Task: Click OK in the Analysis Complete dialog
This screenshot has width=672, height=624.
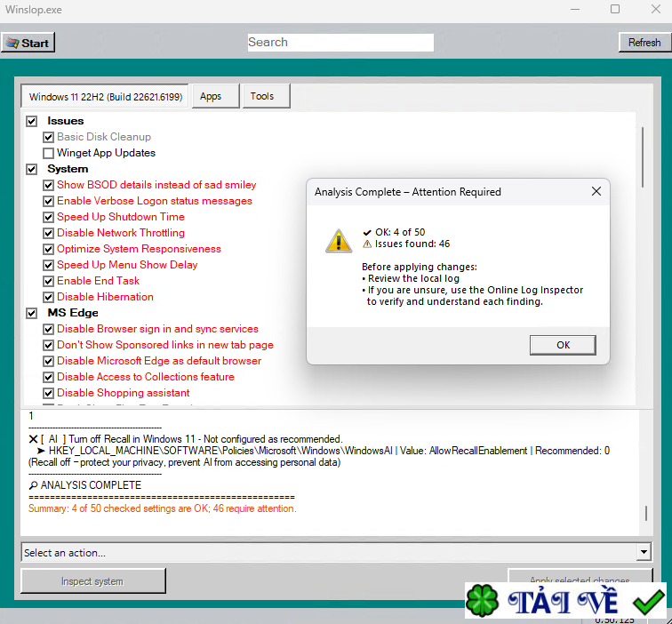Action: (563, 345)
